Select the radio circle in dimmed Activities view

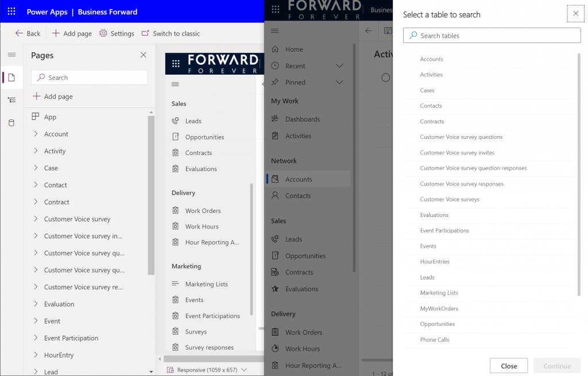[385, 77]
